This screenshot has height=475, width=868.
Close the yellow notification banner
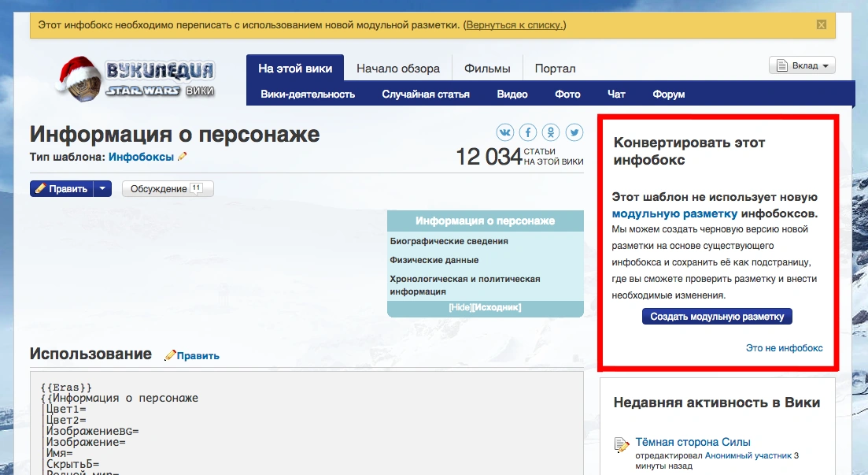coord(822,25)
